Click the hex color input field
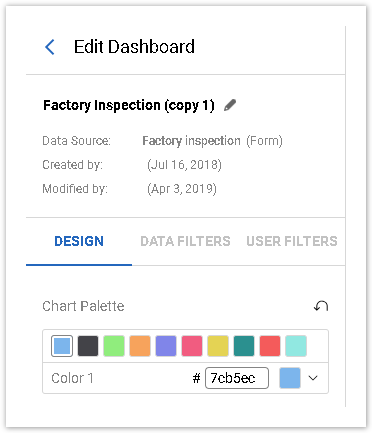Viewport: 372px width, 433px height. pos(237,378)
